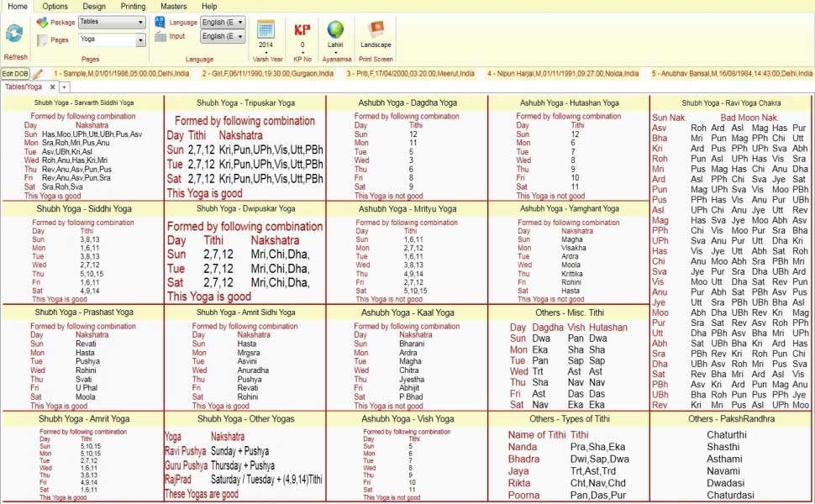Viewport: 815px width, 504px height.
Task: Open the Design tab
Action: 94,6
